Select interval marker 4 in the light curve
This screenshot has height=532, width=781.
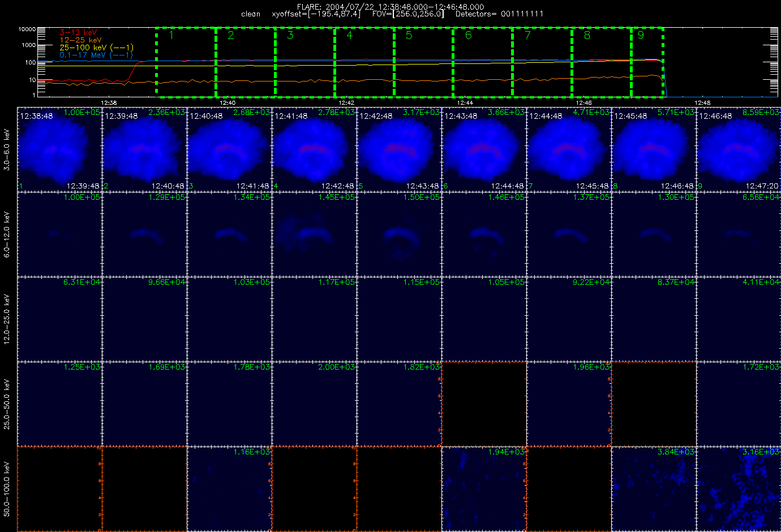[x=350, y=35]
